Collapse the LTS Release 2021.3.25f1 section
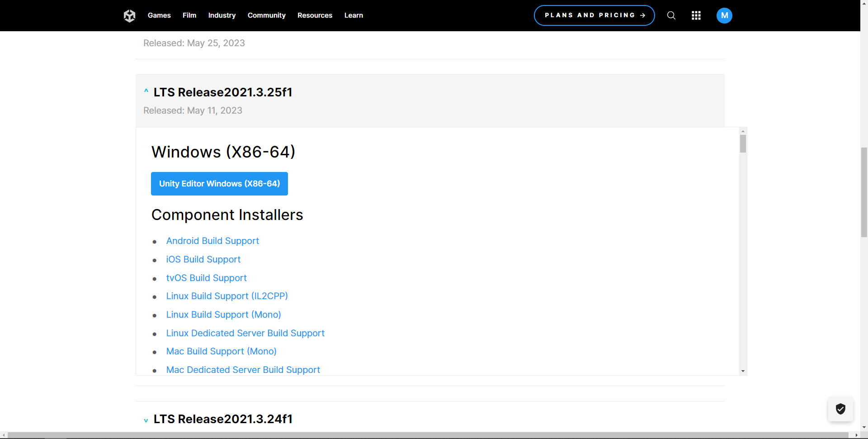Image resolution: width=868 pixels, height=439 pixels. [146, 92]
